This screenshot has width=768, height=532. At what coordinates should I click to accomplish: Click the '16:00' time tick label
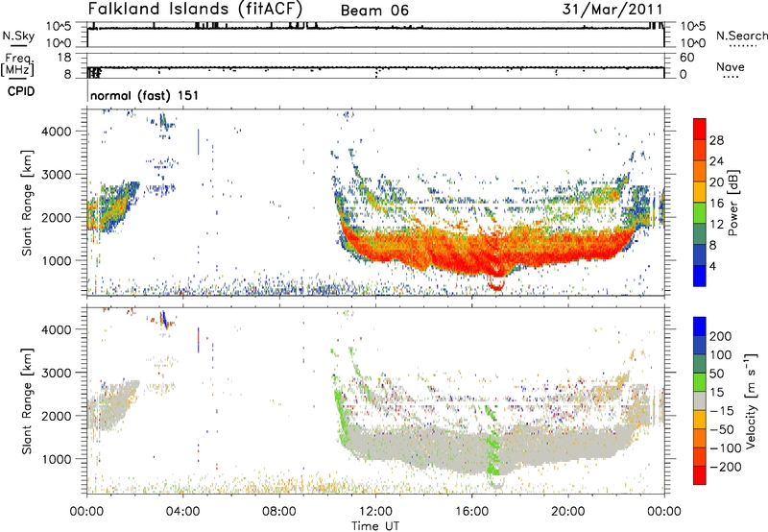[x=471, y=512]
